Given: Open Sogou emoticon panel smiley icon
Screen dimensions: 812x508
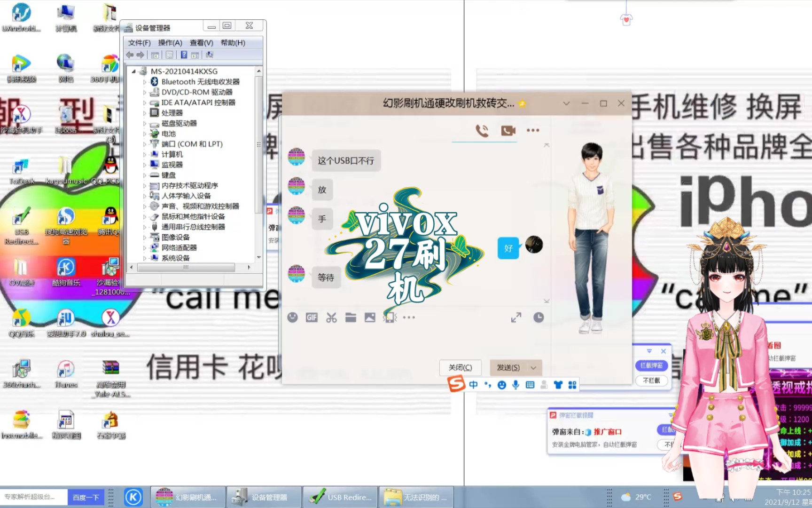Looking at the screenshot, I should tap(502, 385).
